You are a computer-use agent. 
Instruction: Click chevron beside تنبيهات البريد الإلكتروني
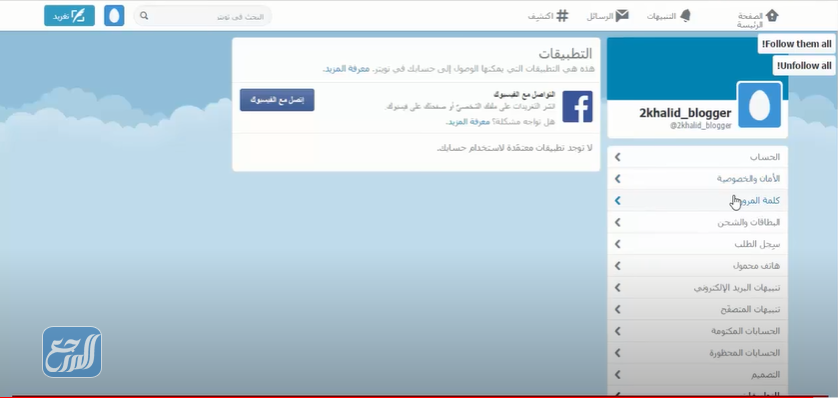617,287
